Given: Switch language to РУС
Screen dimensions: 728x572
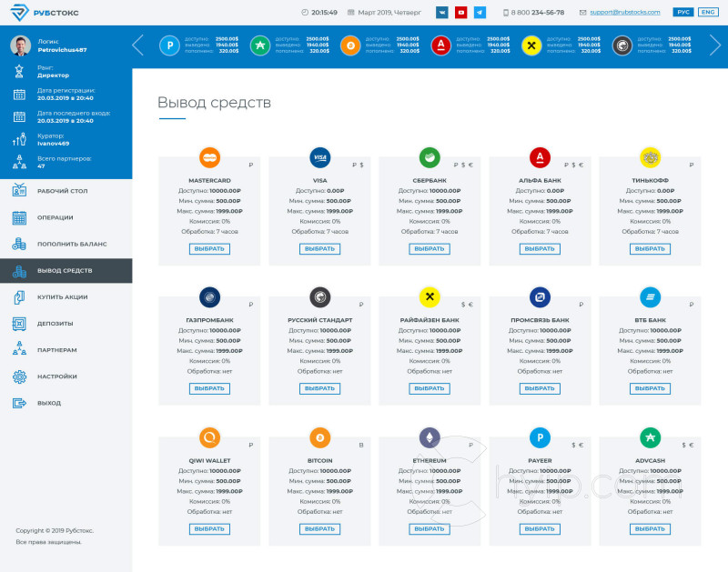Looking at the screenshot, I should 683,12.
